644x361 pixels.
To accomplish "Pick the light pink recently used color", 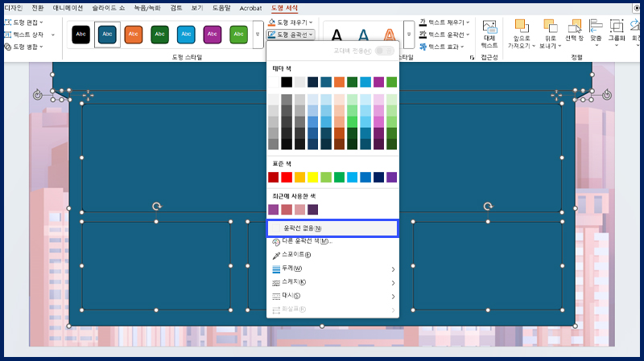I will pyautogui.click(x=299, y=210).
